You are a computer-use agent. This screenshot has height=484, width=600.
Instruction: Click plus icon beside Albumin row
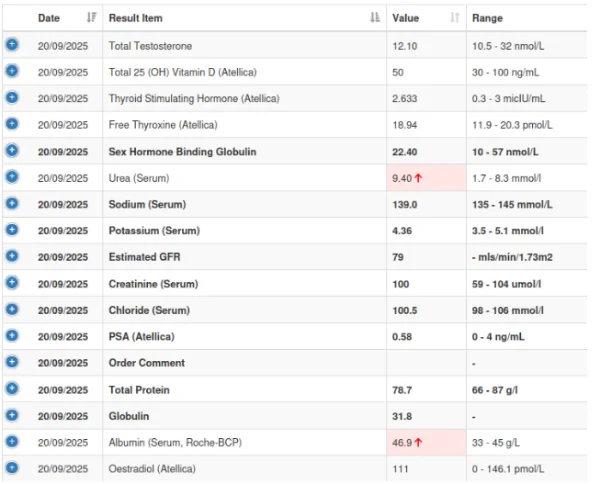click(x=12, y=441)
